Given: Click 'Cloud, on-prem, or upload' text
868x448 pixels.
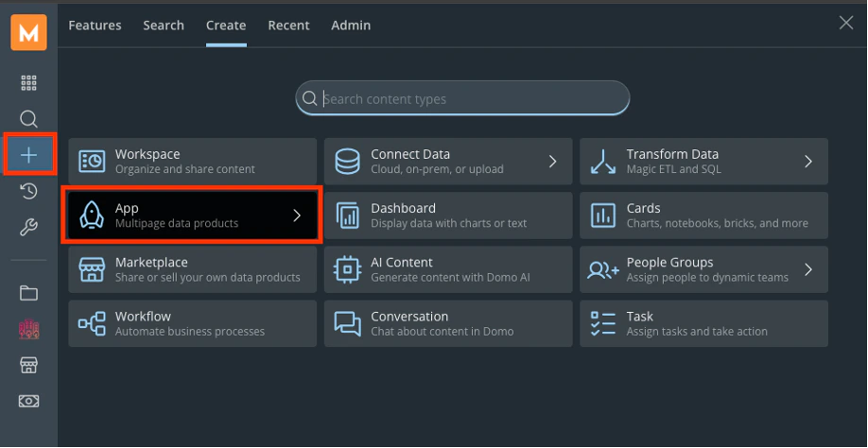Looking at the screenshot, I should click(x=437, y=169).
